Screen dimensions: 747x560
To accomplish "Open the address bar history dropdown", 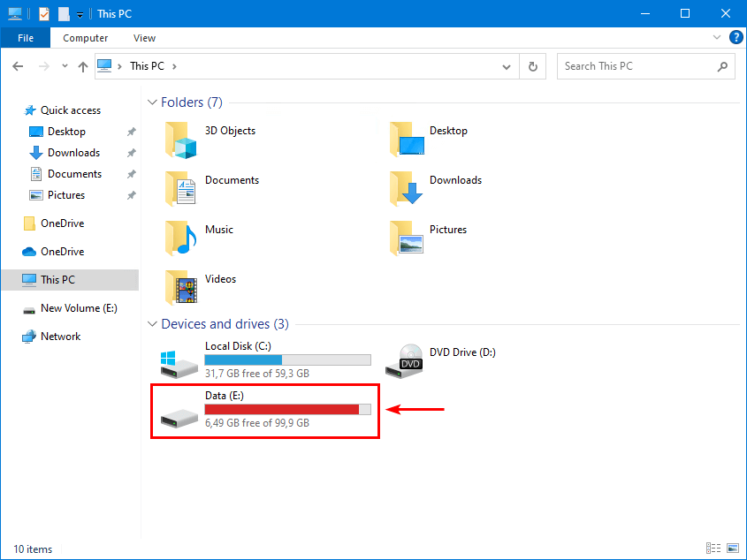I will 507,66.
